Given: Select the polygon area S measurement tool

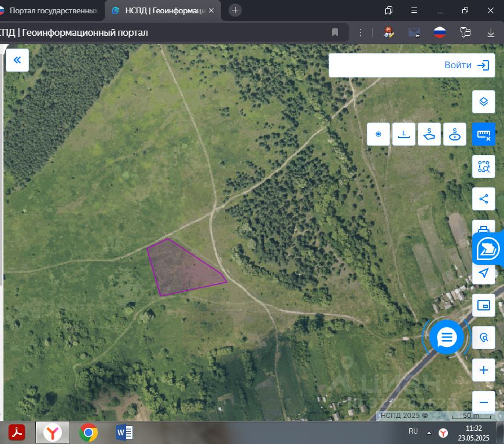Looking at the screenshot, I should tap(429, 134).
